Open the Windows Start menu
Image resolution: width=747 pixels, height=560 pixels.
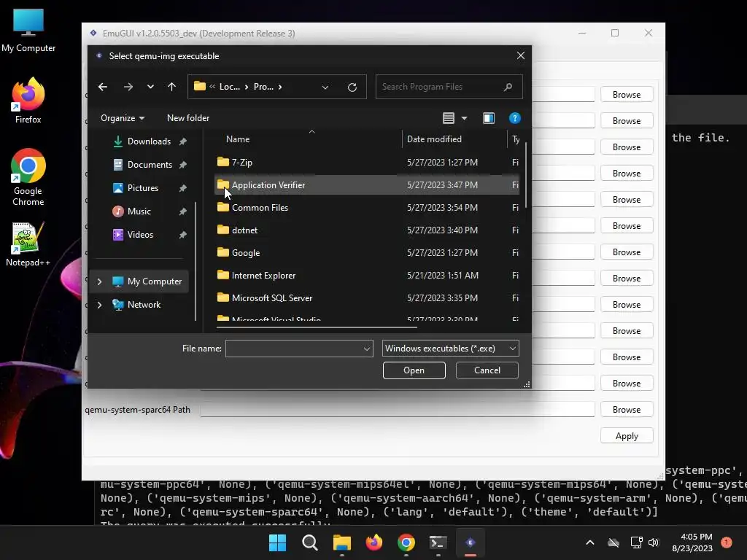pos(277,542)
